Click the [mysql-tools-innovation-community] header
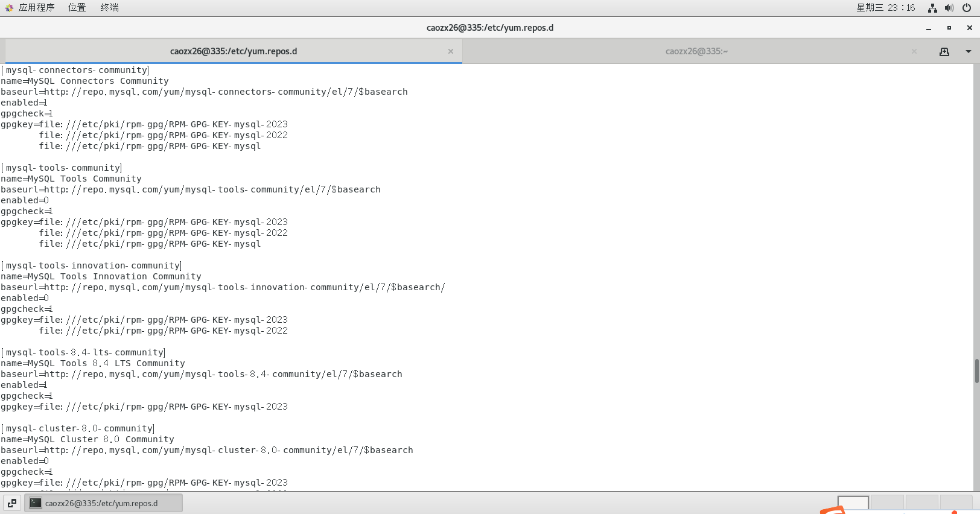 tap(91, 265)
